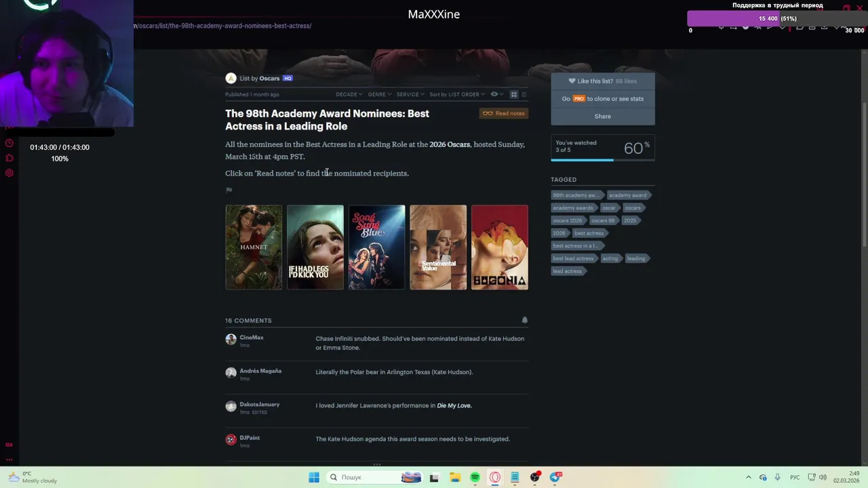Open Opera browser from the taskbar
The image size is (868, 488).
coord(495,477)
